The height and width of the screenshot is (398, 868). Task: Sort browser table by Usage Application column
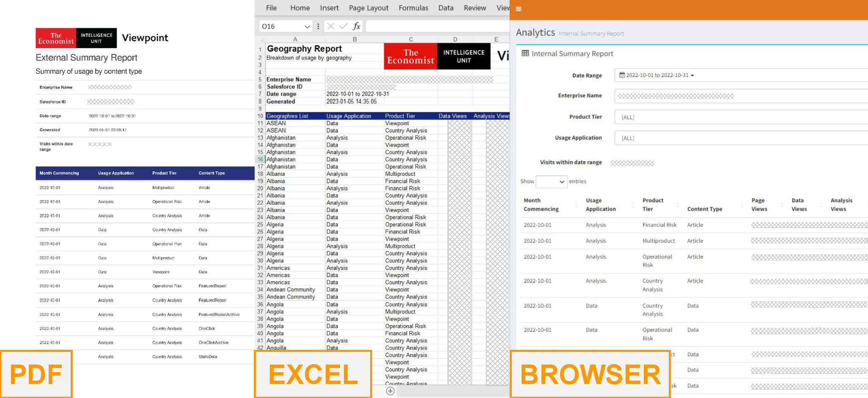point(610,205)
